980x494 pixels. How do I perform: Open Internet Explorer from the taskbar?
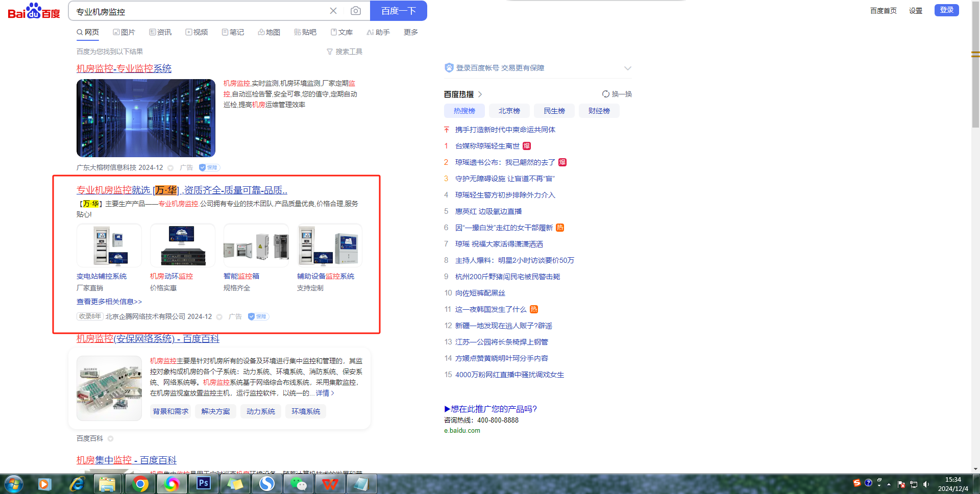pyautogui.click(x=77, y=484)
